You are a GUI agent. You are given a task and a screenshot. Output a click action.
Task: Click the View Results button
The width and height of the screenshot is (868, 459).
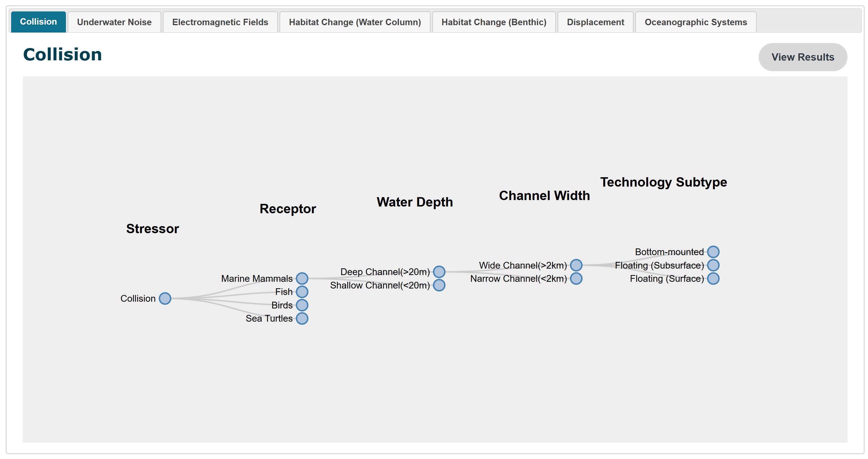click(803, 57)
